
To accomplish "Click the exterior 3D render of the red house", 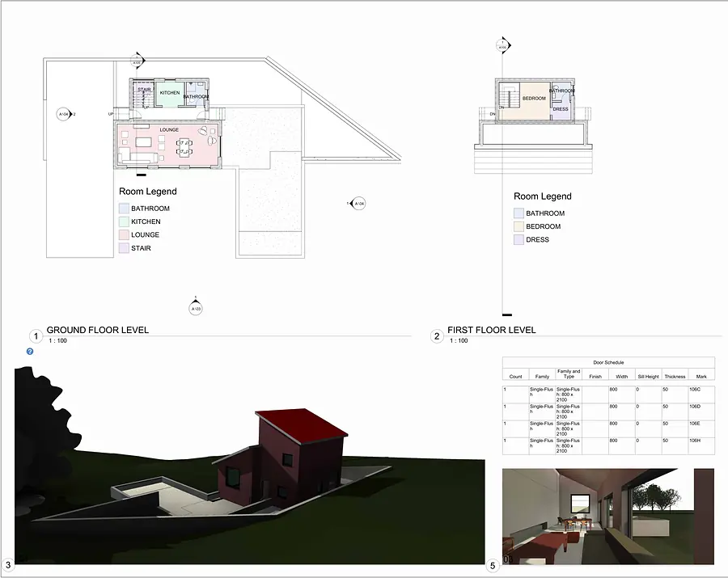I will (x=250, y=466).
